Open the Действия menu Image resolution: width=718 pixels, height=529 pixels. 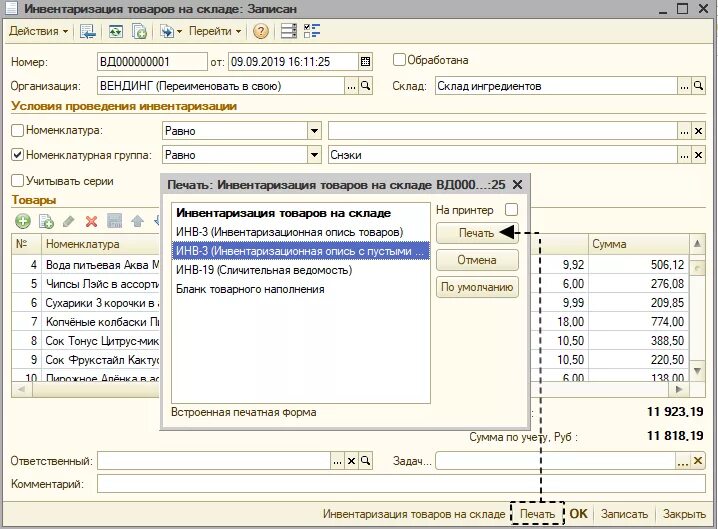click(38, 31)
